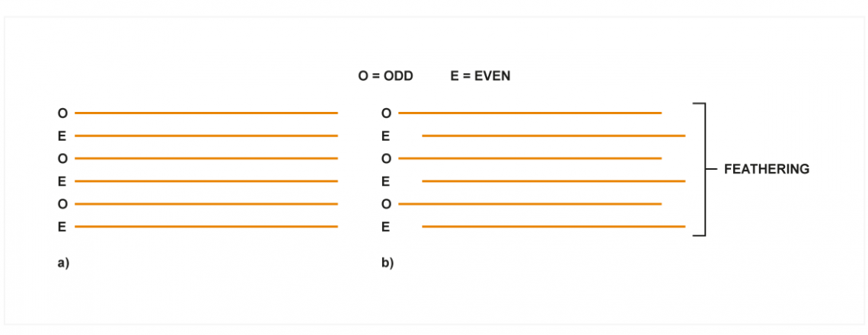The image size is (868, 335).
Task: Click the fourth orange line in diagram a
Action: (x=206, y=181)
